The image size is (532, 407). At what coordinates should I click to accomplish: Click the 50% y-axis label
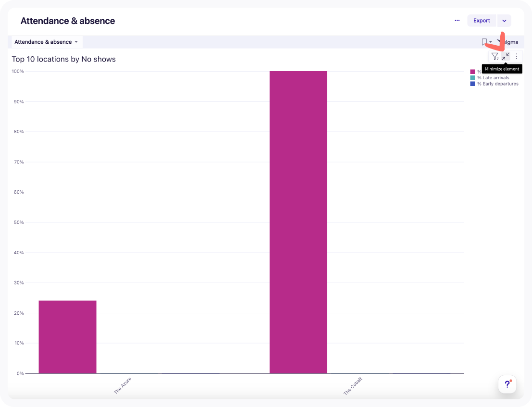pos(19,222)
